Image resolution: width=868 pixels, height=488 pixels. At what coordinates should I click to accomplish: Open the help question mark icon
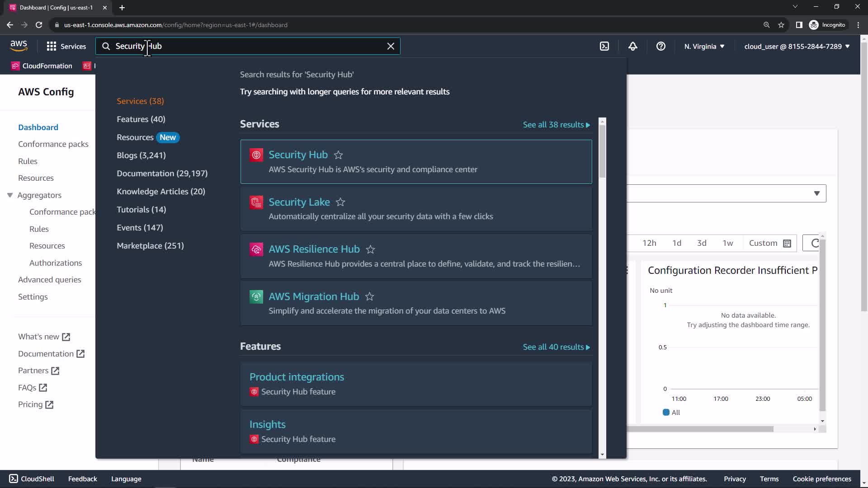660,46
